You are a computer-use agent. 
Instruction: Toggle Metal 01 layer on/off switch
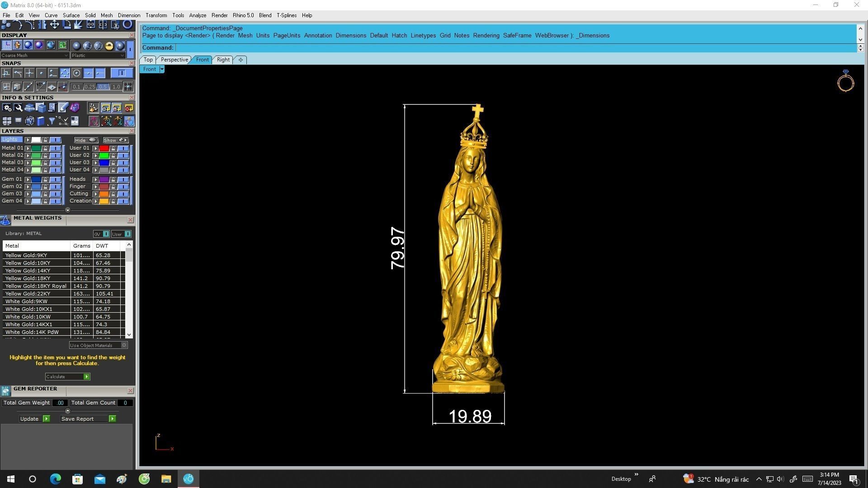pyautogui.click(x=55, y=148)
